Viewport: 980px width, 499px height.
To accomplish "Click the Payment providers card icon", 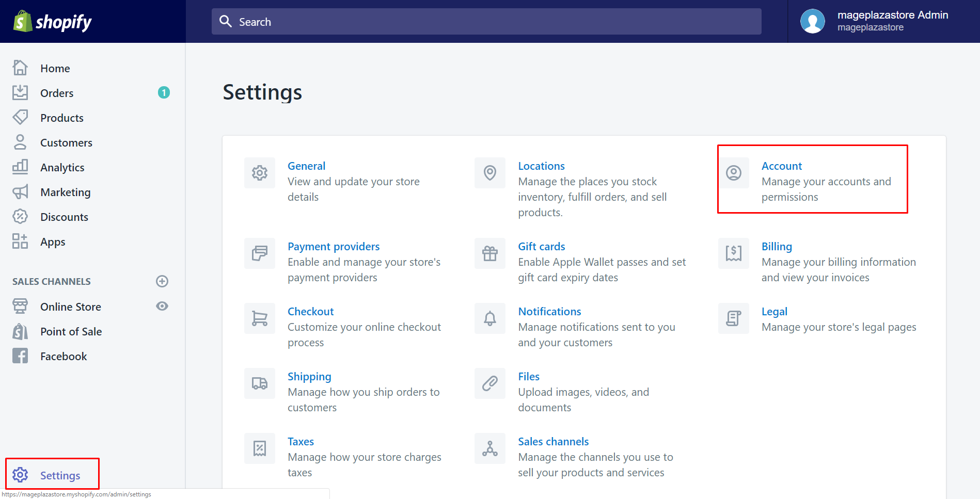I will pos(260,253).
